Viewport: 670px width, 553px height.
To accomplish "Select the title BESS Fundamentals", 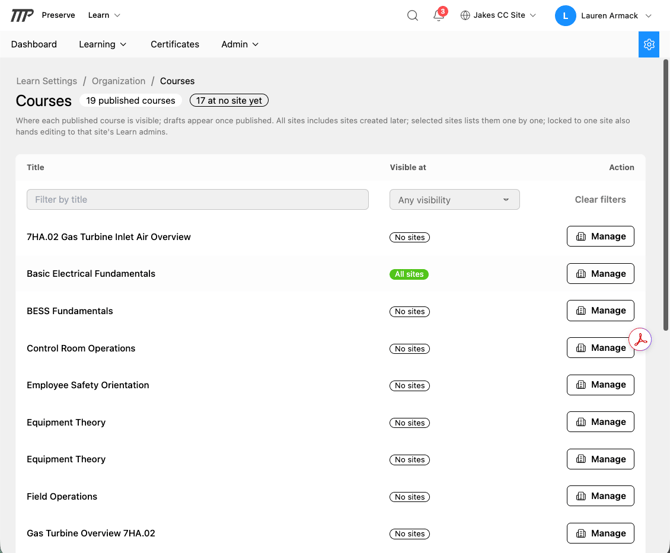I will point(70,311).
